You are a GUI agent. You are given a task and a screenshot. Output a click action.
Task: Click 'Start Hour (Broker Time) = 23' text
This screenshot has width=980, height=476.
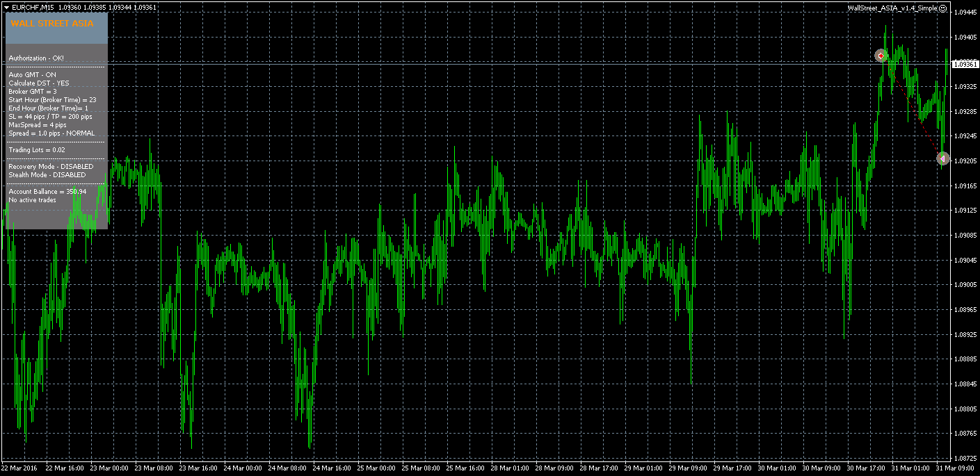52,99
